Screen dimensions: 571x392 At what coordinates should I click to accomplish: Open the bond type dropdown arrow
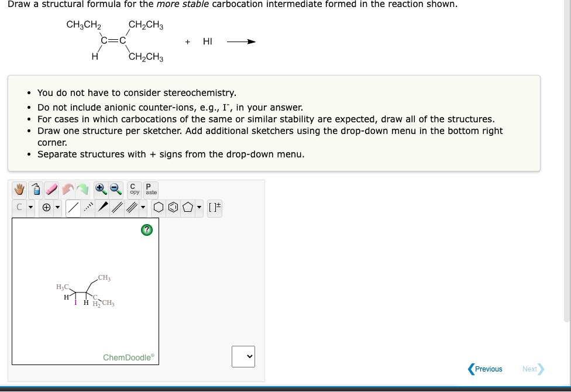click(x=143, y=207)
